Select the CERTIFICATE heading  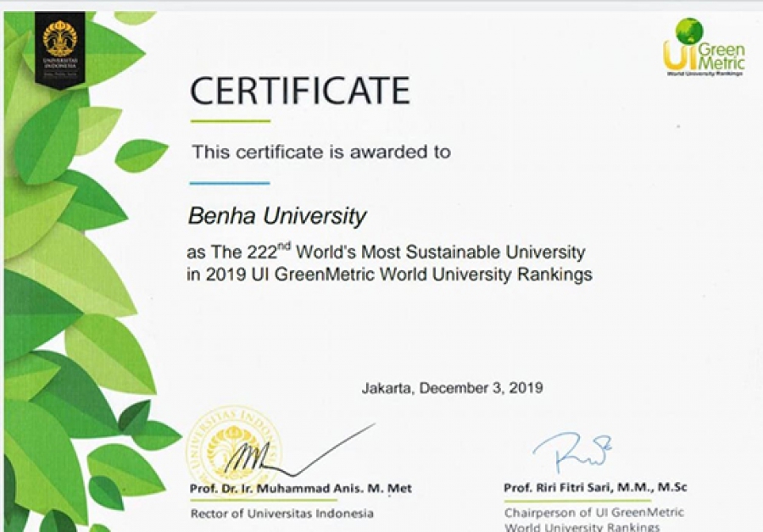pos(299,90)
